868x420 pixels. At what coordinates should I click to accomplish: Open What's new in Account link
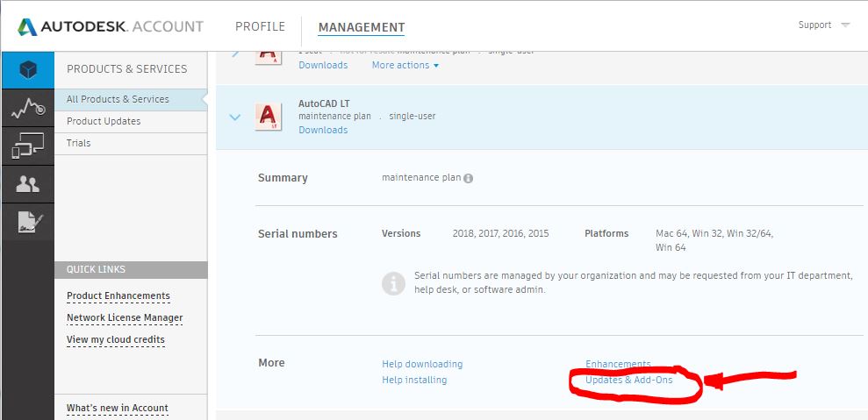(x=118, y=409)
